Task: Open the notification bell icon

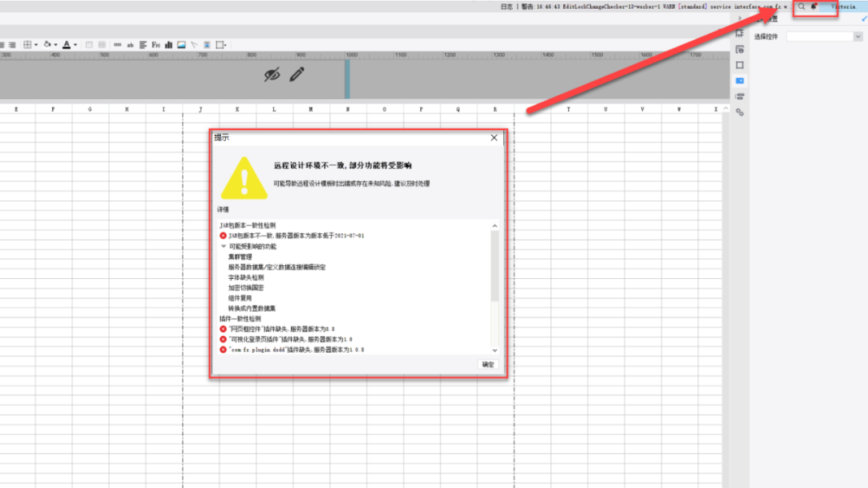Action: (813, 6)
